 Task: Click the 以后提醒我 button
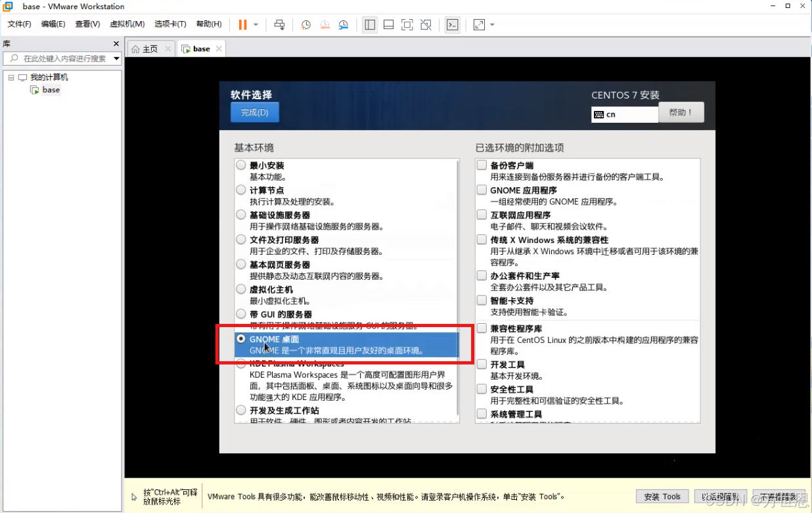(720, 497)
